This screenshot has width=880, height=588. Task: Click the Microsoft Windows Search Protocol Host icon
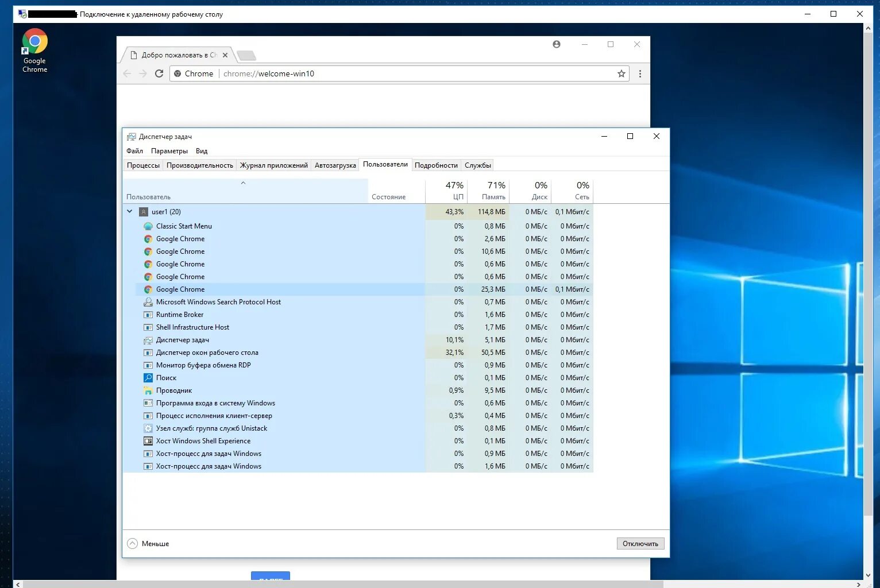148,302
